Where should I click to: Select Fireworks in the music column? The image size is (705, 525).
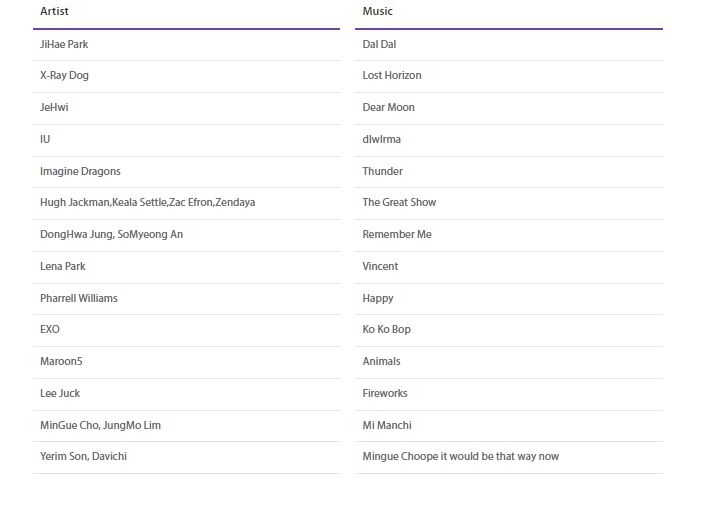pyautogui.click(x=385, y=393)
